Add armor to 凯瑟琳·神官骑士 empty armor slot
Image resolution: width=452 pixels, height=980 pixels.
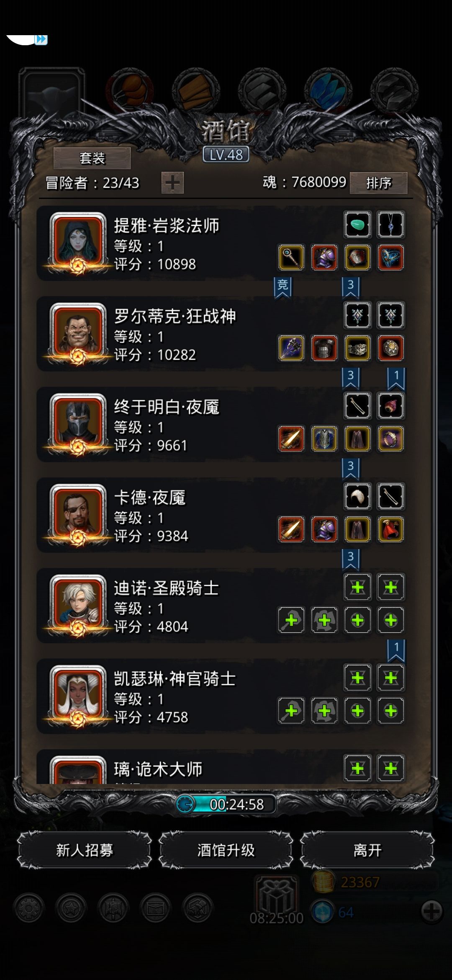pyautogui.click(x=324, y=711)
